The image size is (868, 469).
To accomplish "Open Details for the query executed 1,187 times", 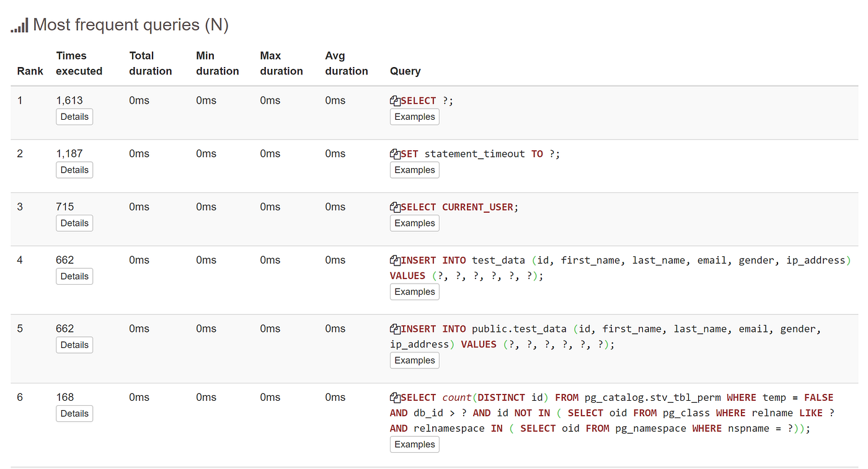I will [74, 170].
